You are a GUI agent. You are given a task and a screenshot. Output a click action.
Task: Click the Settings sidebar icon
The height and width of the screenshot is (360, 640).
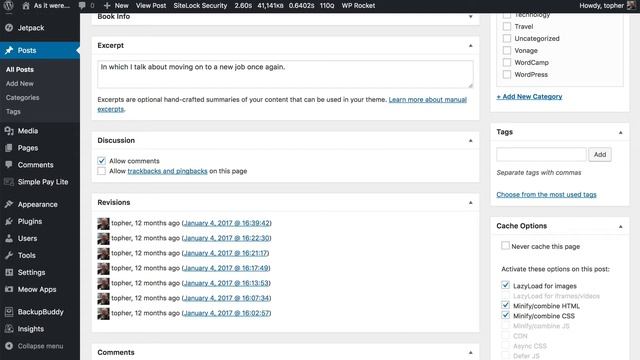pos(9,272)
